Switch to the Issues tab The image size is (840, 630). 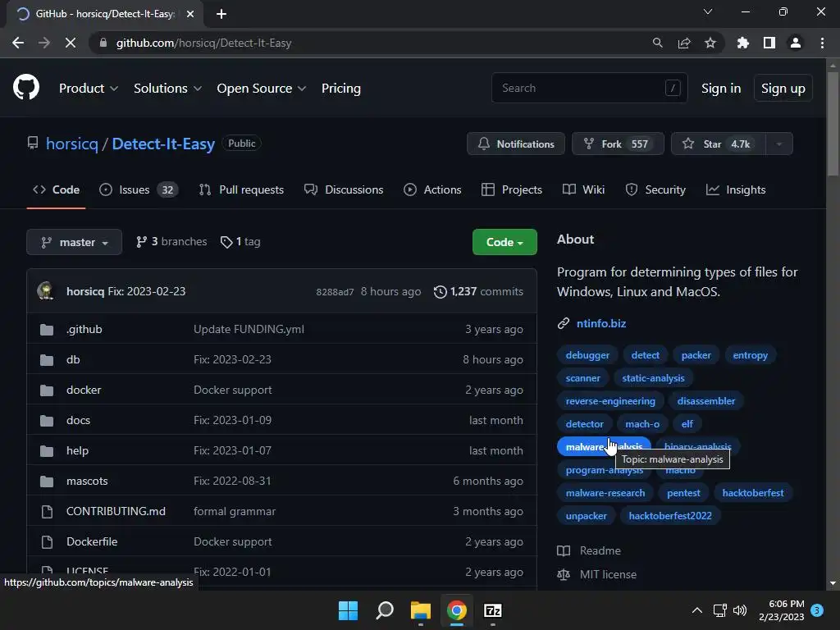[x=139, y=189]
